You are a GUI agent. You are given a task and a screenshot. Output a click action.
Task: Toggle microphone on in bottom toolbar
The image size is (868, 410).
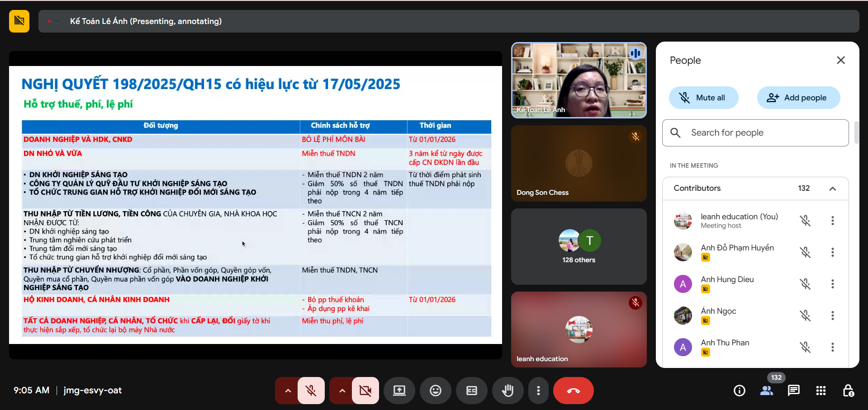[311, 391]
